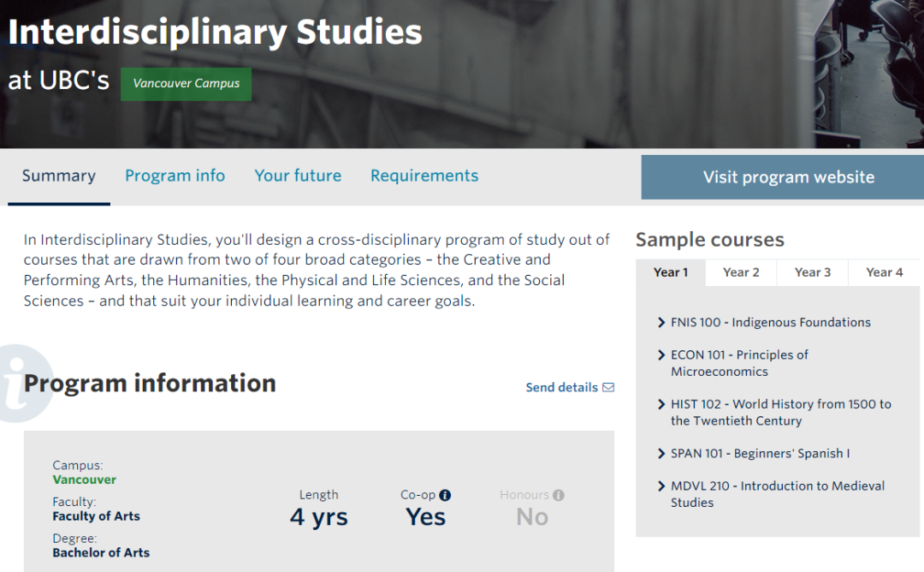Viewport: 924px width, 572px height.
Task: Switch to the Program info tab
Action: [175, 176]
